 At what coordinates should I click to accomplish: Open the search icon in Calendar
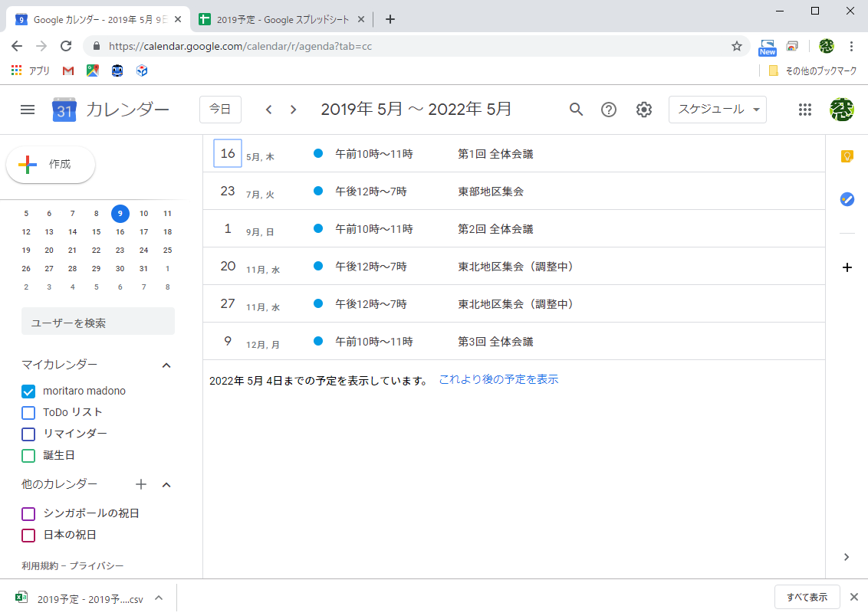(x=576, y=110)
